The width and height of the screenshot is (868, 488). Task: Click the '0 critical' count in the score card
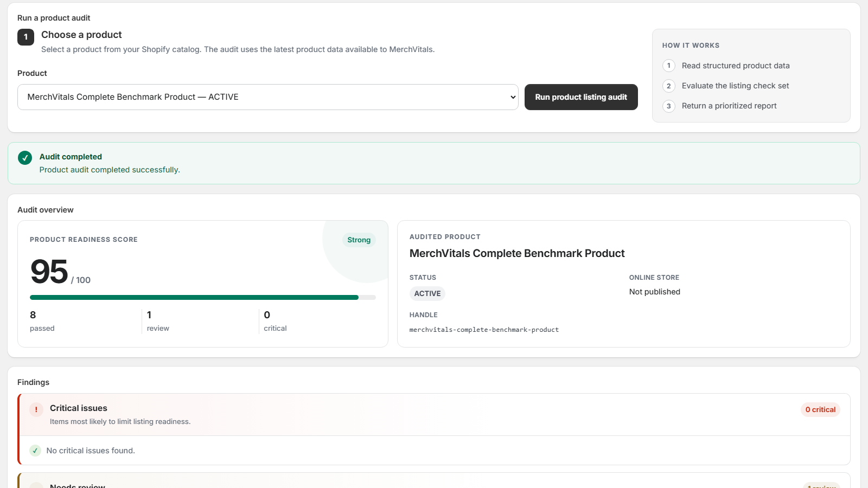tap(275, 321)
